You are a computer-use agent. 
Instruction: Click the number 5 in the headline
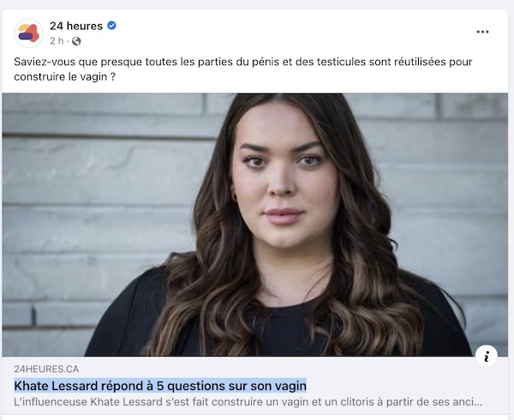[160, 386]
